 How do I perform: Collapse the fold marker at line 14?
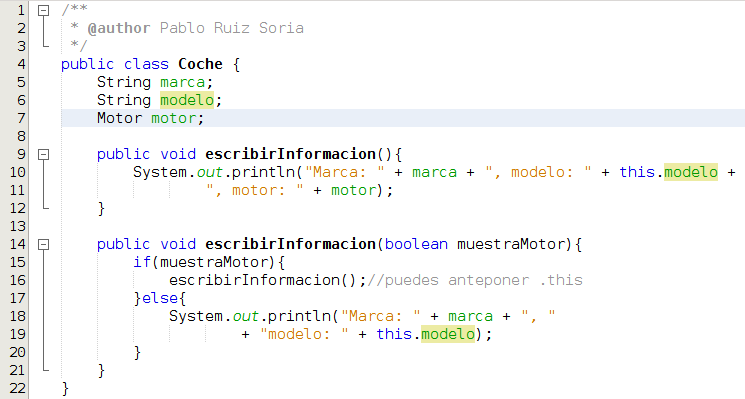click(43, 244)
